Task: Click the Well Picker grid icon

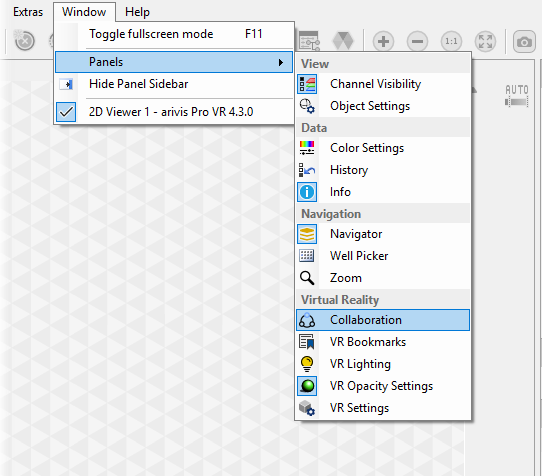Action: (x=307, y=256)
